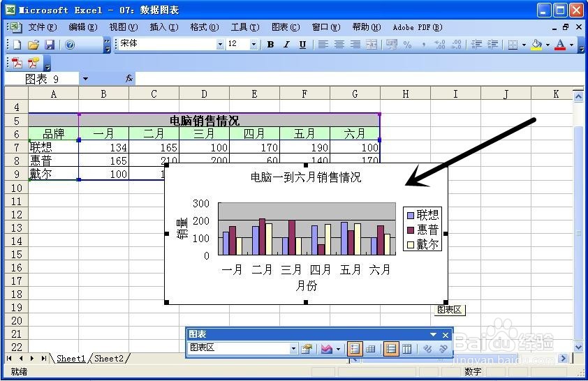Apply yellow fill color

click(537, 45)
